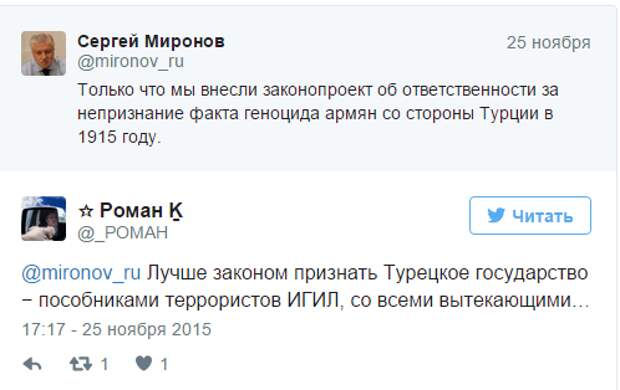Click the 1915 году text in quoted tweet
This screenshot has width=620, height=390.
[x=119, y=137]
